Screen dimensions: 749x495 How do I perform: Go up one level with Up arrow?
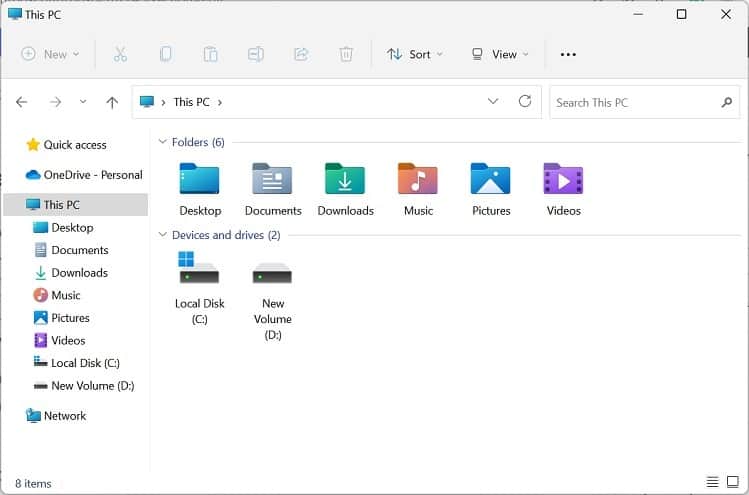click(x=112, y=102)
